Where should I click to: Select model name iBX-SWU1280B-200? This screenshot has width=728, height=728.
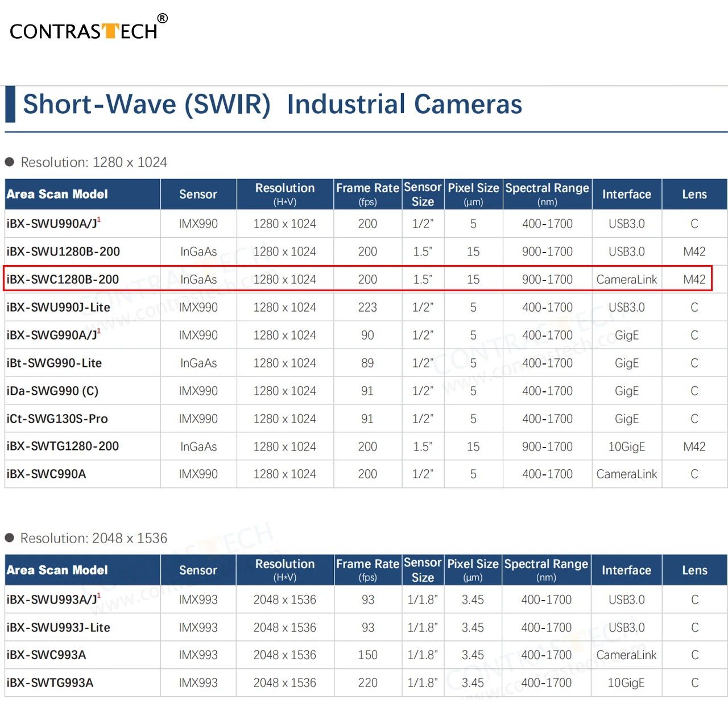coord(63,251)
